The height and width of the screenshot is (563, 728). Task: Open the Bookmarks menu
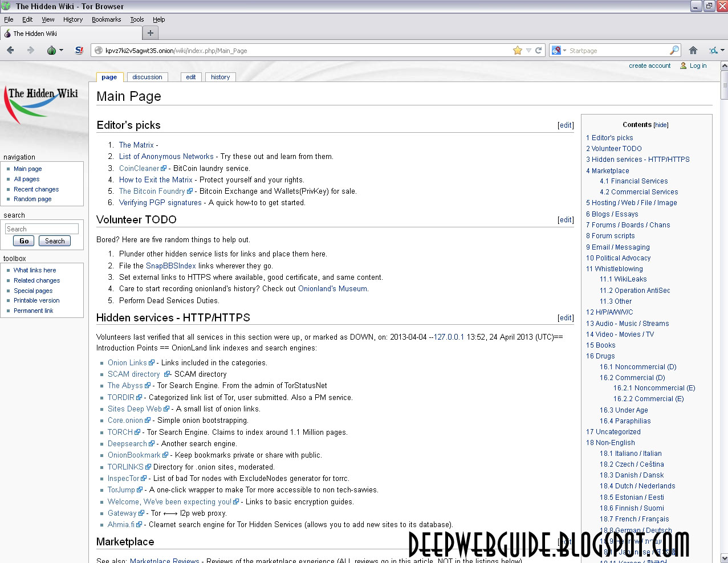pyautogui.click(x=107, y=19)
